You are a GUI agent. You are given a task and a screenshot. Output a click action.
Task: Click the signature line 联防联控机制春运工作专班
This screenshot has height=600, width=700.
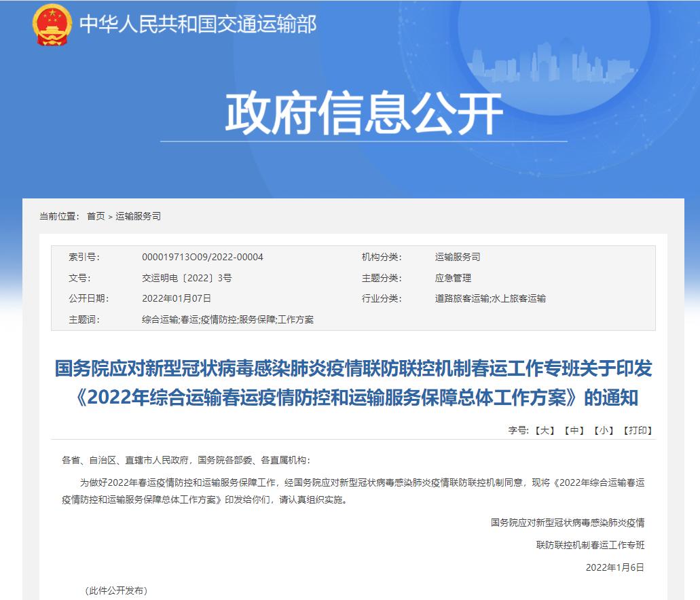pos(590,545)
